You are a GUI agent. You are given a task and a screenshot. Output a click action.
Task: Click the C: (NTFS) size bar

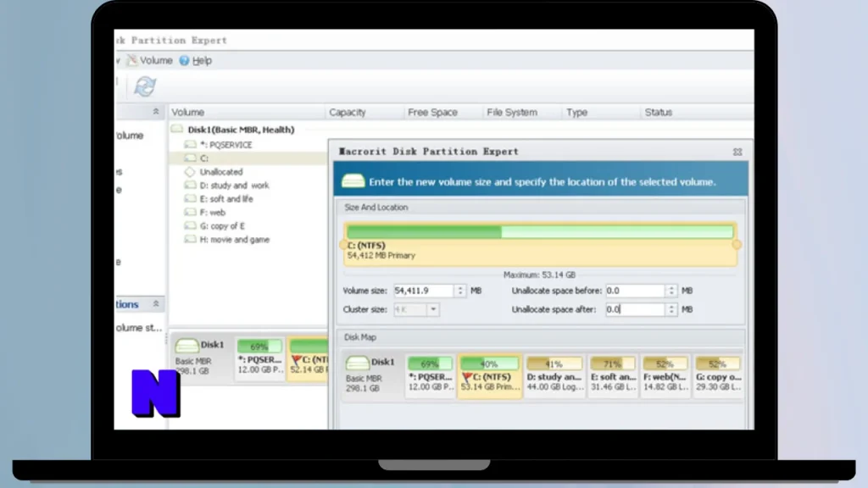click(x=540, y=231)
